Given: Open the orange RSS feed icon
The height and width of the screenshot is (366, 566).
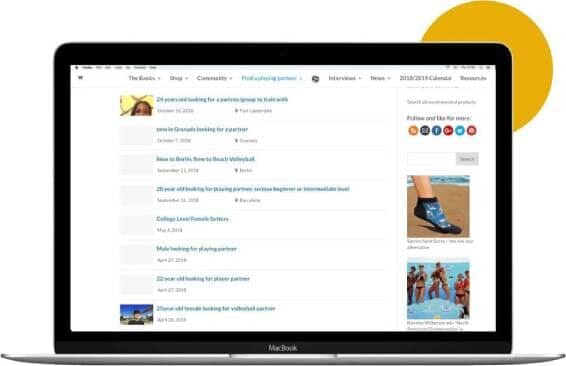Looking at the screenshot, I should pos(413,130).
